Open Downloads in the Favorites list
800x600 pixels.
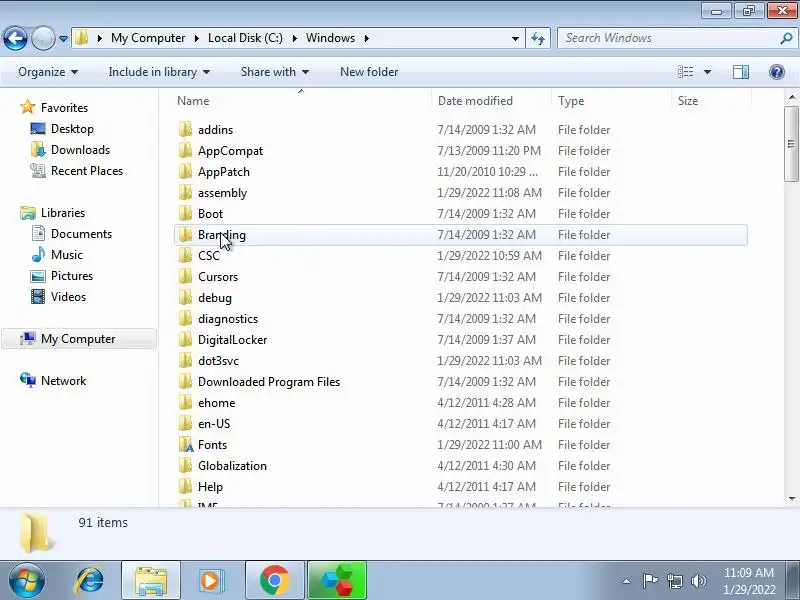click(x=80, y=149)
